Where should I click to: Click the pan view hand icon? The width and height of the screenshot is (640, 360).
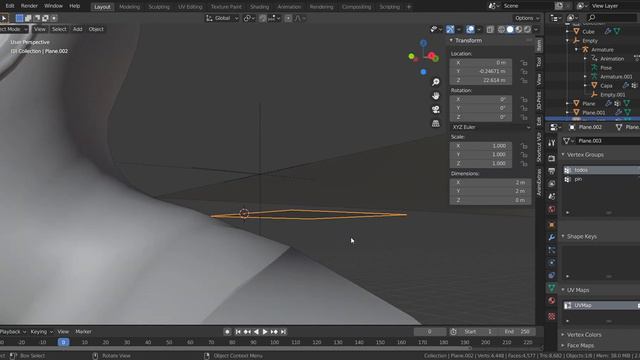(x=436, y=96)
